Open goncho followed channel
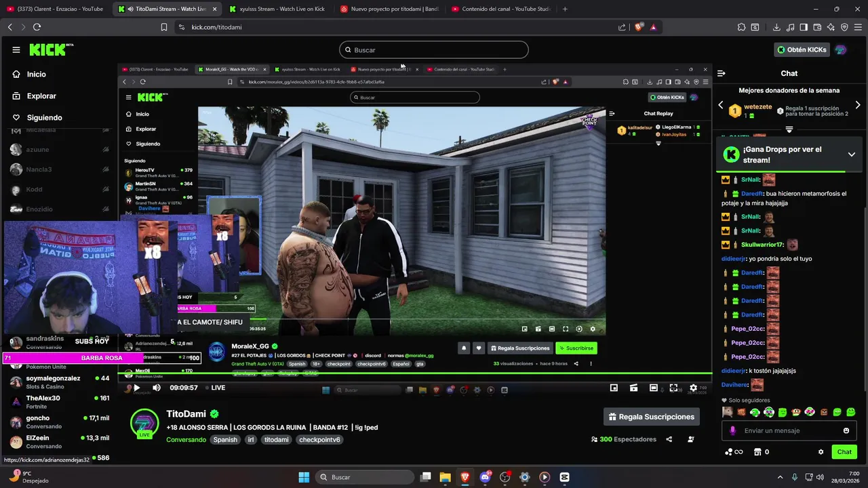The width and height of the screenshot is (868, 488). point(60,422)
